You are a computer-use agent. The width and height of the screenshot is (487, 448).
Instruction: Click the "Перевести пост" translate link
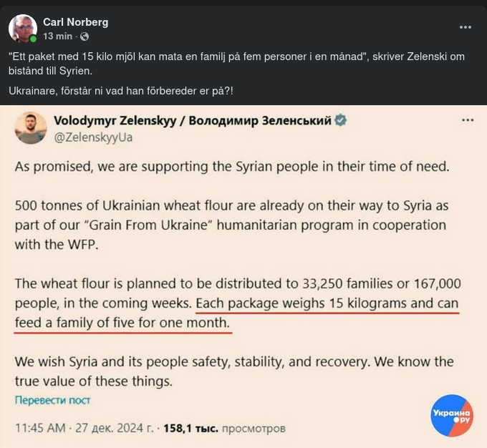(x=52, y=400)
